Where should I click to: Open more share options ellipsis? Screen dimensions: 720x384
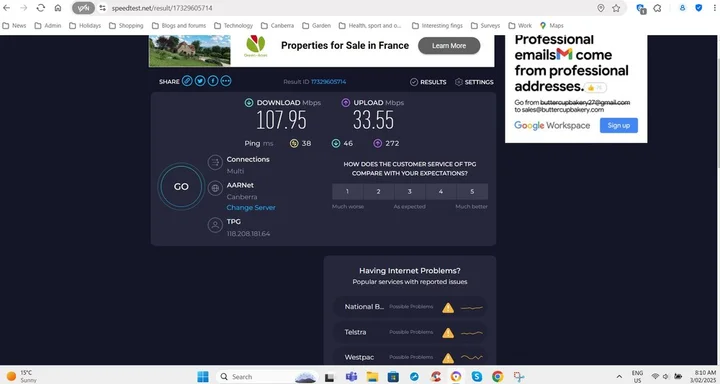225,81
